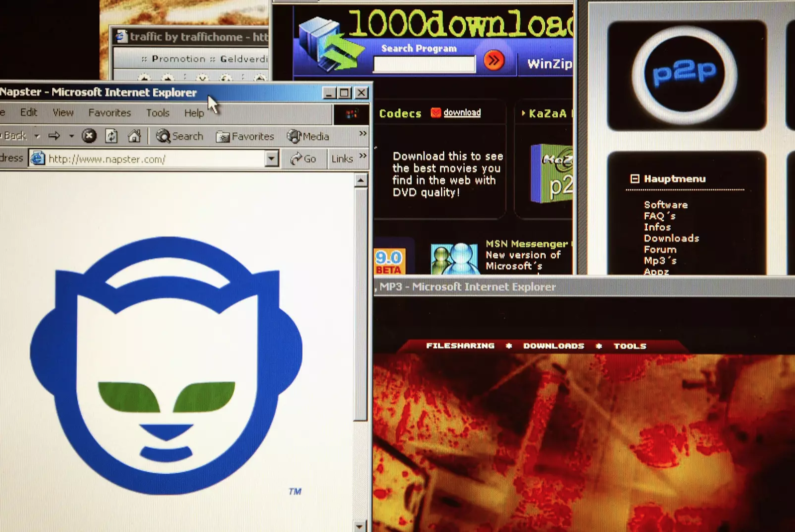Click the Back button in Napster window
Viewport: 795px width, 532px height.
13,136
